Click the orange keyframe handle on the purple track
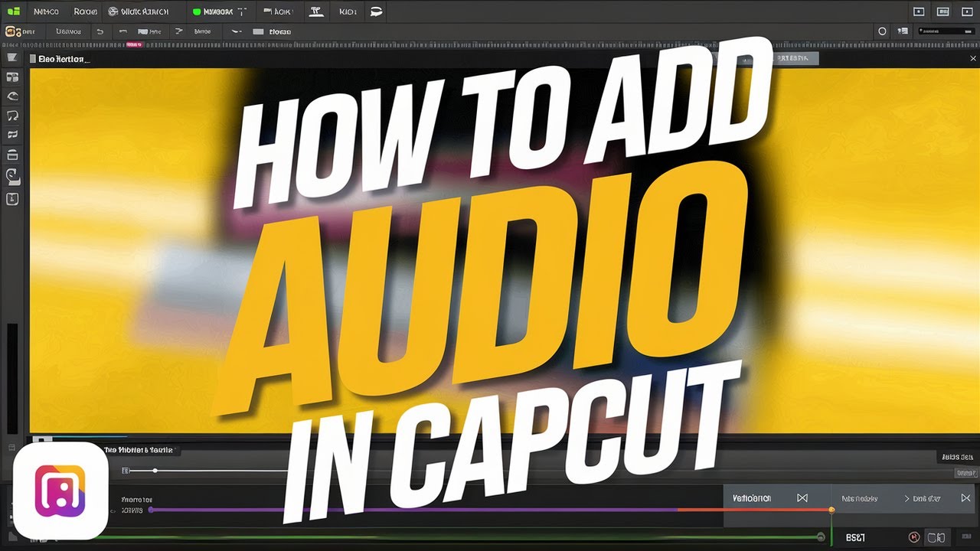The width and height of the screenshot is (980, 551). (831, 510)
